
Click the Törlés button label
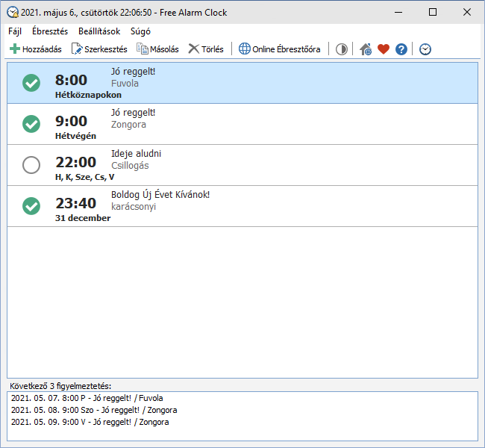click(212, 49)
